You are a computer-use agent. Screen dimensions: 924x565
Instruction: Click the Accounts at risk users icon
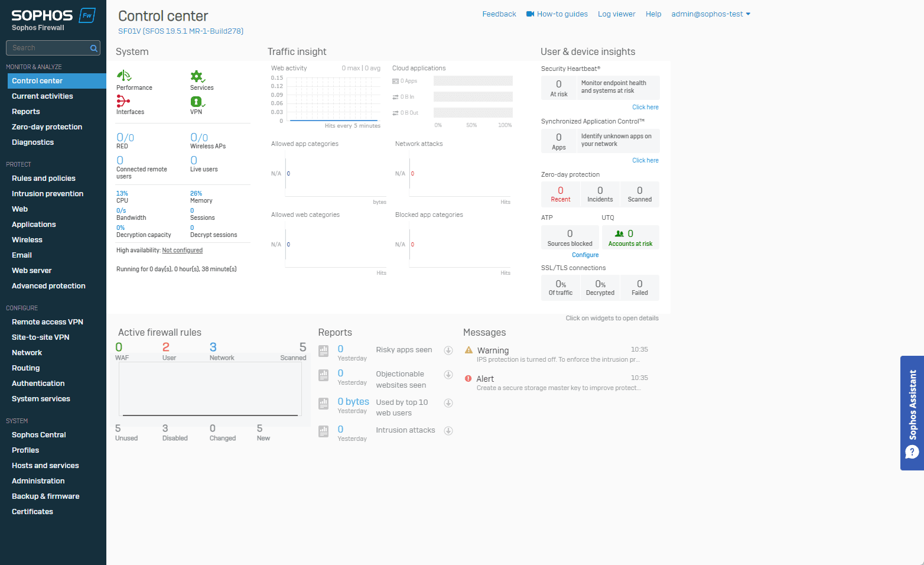point(619,234)
